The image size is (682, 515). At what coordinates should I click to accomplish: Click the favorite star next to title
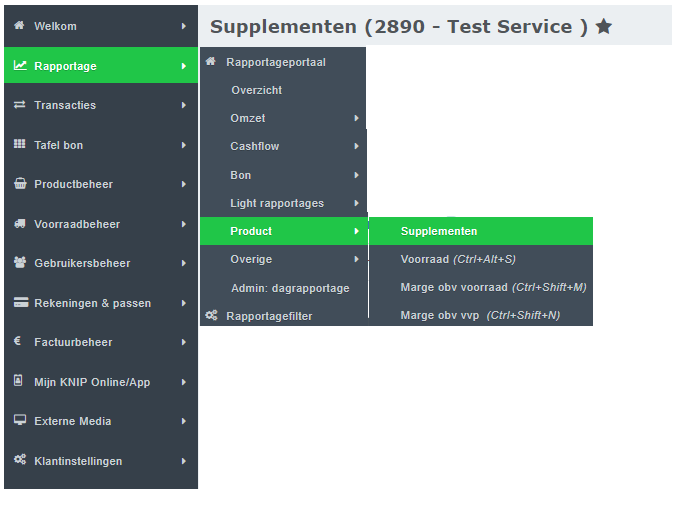(604, 27)
